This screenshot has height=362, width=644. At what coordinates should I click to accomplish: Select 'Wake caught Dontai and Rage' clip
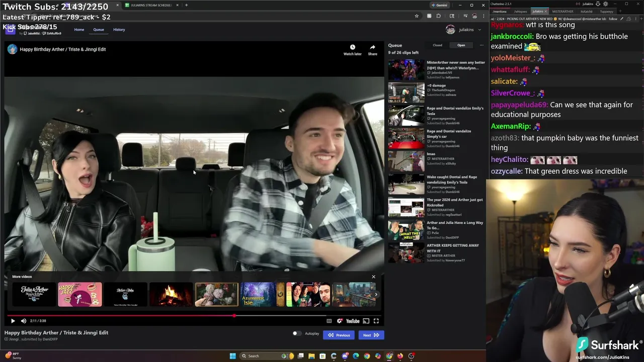(436, 184)
